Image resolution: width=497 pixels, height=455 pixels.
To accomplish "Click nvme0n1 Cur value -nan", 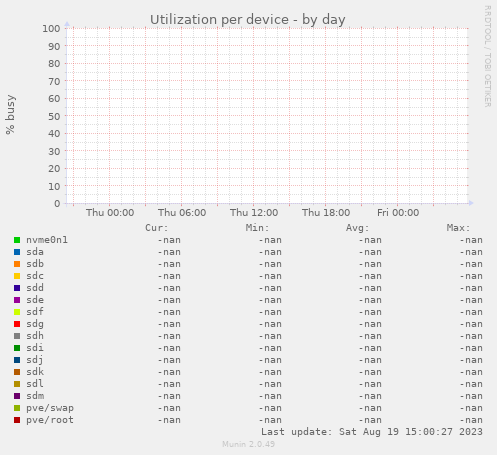I will point(169,240).
